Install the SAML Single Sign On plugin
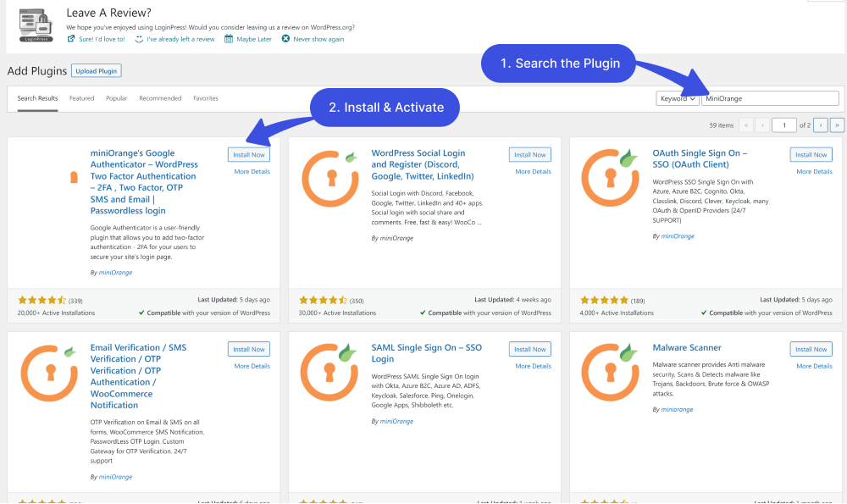The height and width of the screenshot is (504, 847). tap(530, 349)
